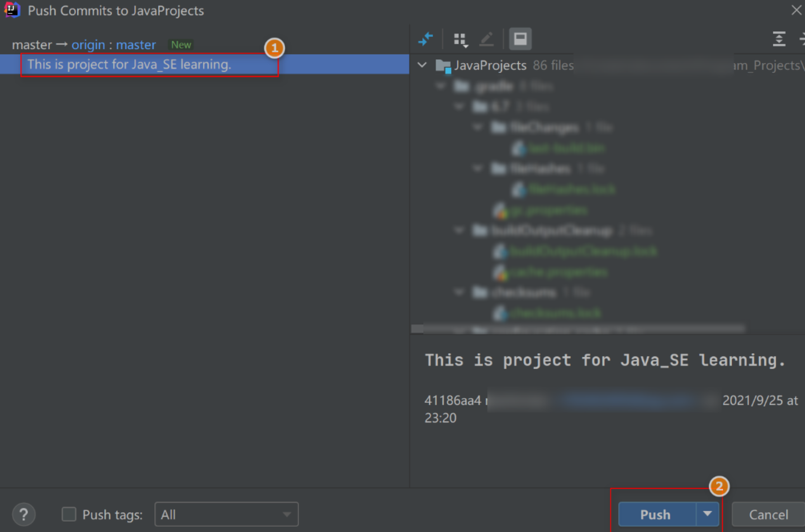The image size is (805, 532).
Task: Click the JavaProjects folder icon
Action: click(443, 65)
